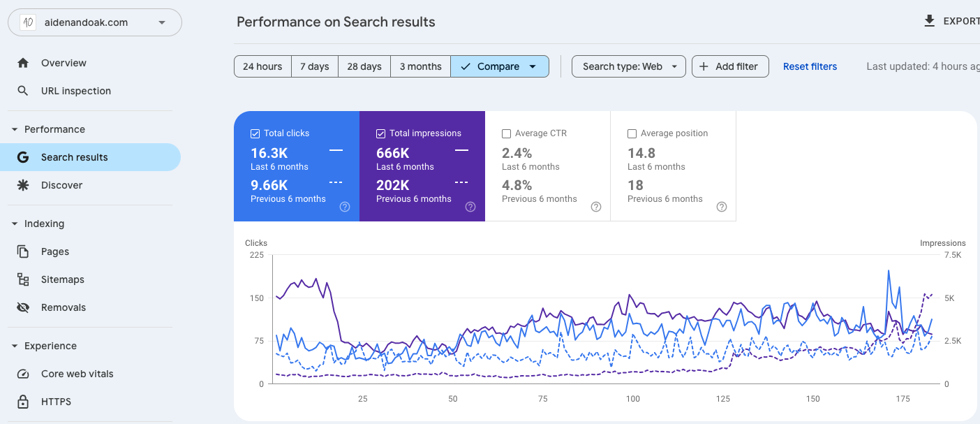Image resolution: width=980 pixels, height=424 pixels.
Task: Click help icon on Average CTR card
Action: (x=596, y=207)
